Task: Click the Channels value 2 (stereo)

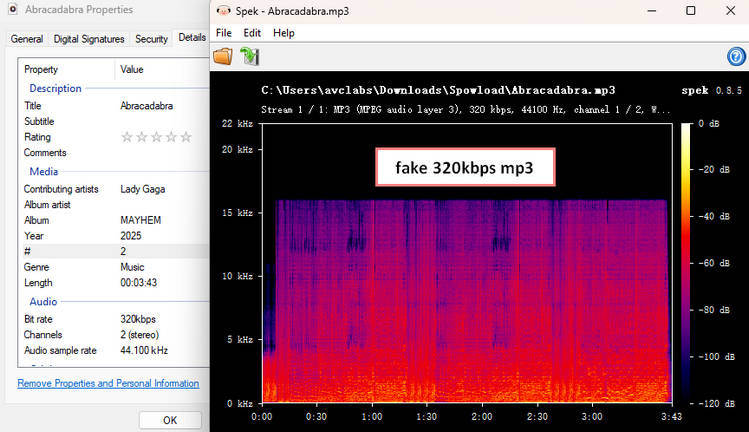Action: 139,335
